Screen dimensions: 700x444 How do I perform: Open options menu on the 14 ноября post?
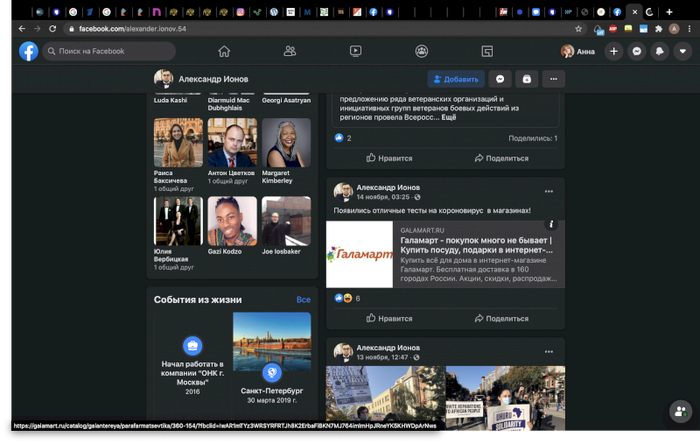(x=548, y=191)
